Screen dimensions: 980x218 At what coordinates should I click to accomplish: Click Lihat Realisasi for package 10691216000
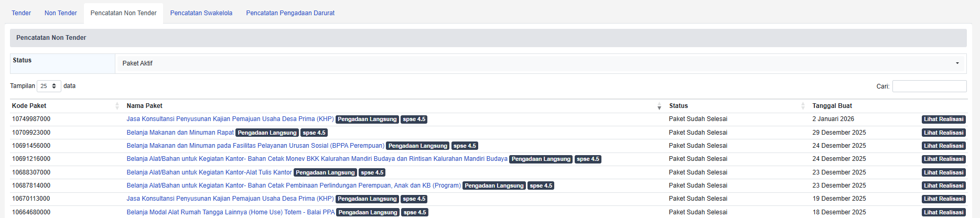[943, 159]
